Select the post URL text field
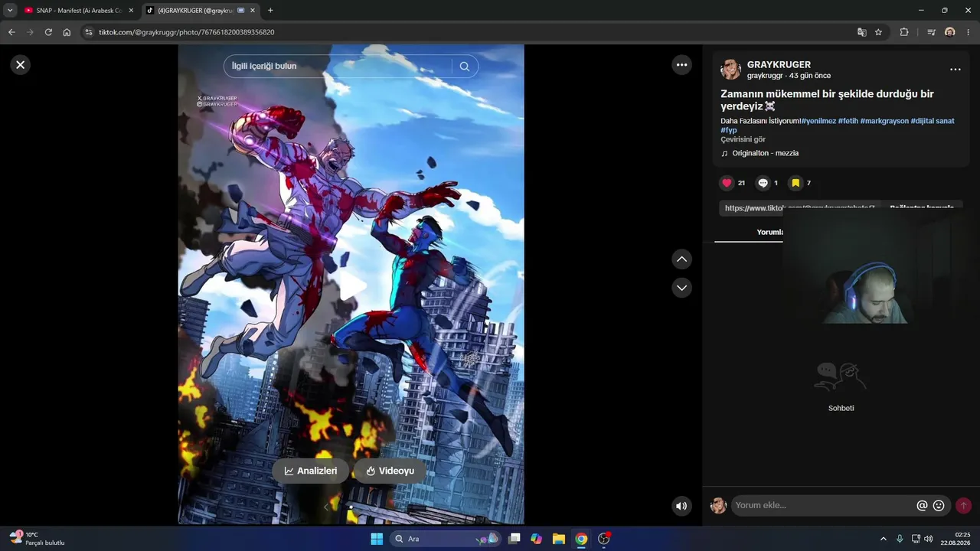Screen dimensions: 980x551 799,208
